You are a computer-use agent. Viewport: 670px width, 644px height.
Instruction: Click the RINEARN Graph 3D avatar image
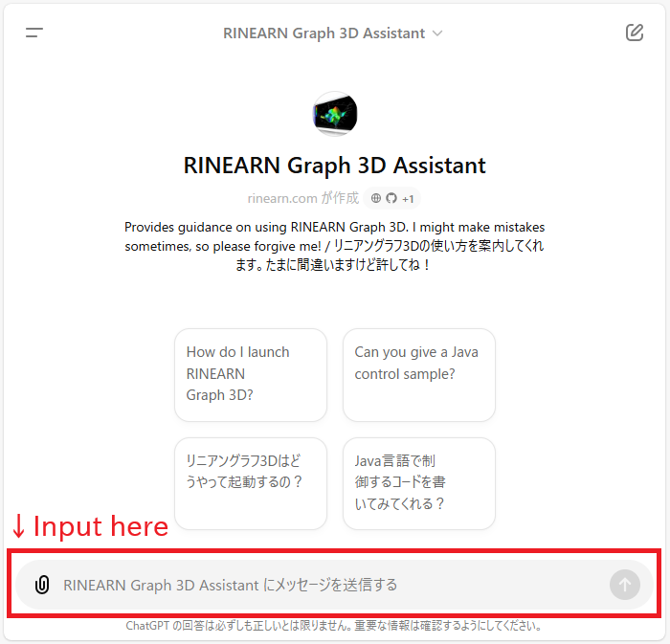pyautogui.click(x=335, y=114)
